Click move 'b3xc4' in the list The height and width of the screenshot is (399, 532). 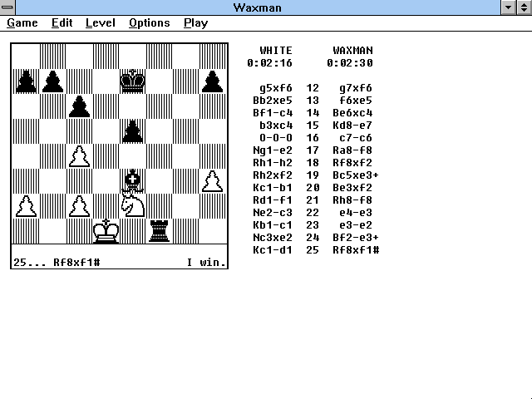[x=276, y=126]
